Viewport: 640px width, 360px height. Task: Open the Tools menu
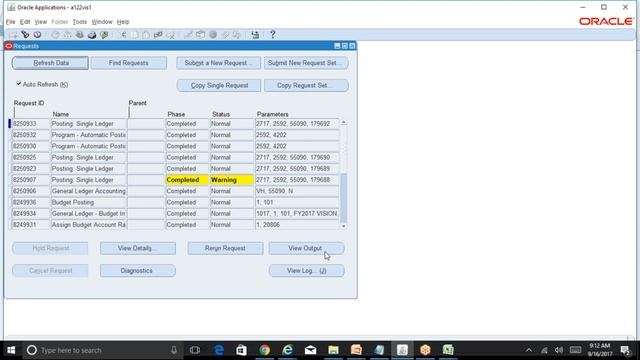pyautogui.click(x=80, y=22)
